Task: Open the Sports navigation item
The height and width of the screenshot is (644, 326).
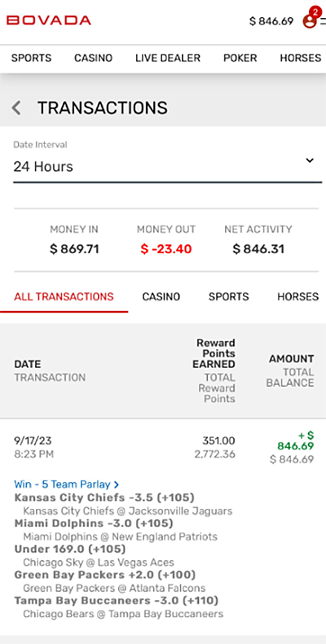Action: [x=31, y=58]
